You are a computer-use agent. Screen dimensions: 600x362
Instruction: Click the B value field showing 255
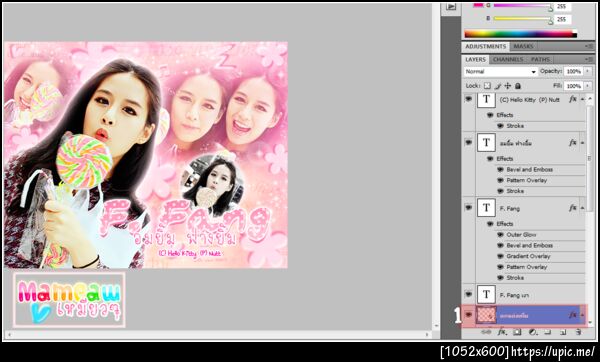563,19
